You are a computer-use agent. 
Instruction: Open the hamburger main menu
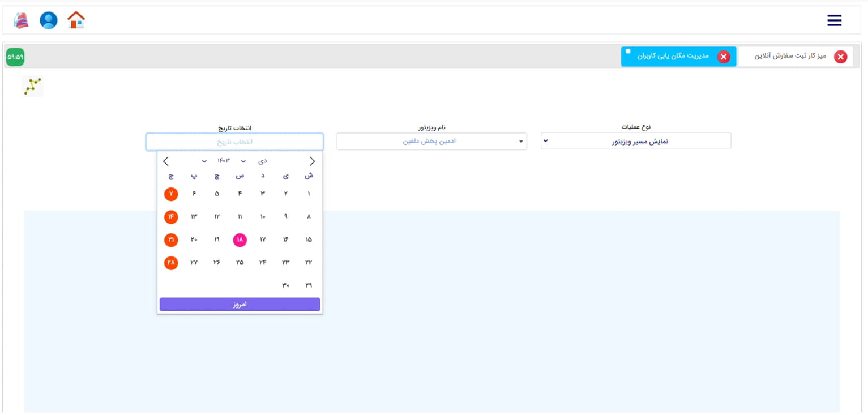tap(834, 20)
